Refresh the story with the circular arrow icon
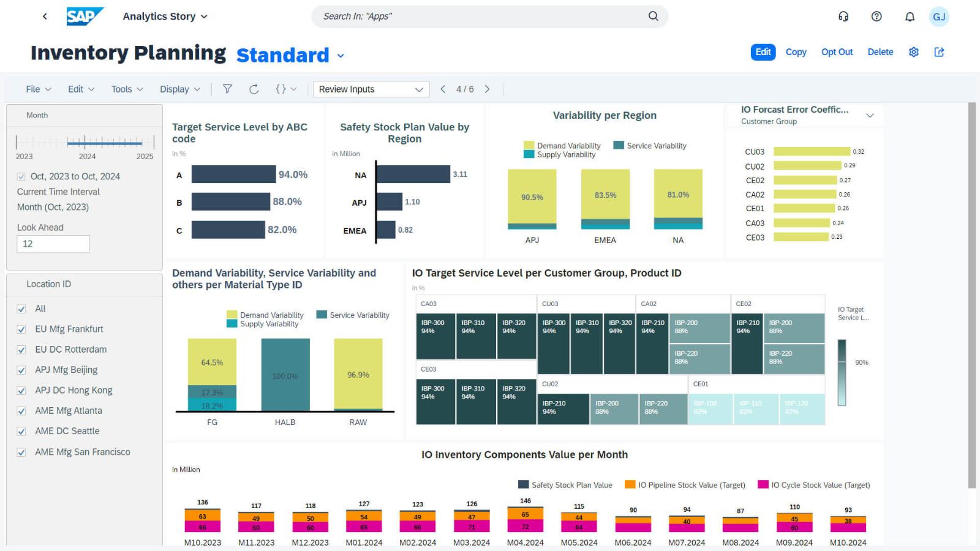Image resolution: width=980 pixels, height=551 pixels. 254,89
